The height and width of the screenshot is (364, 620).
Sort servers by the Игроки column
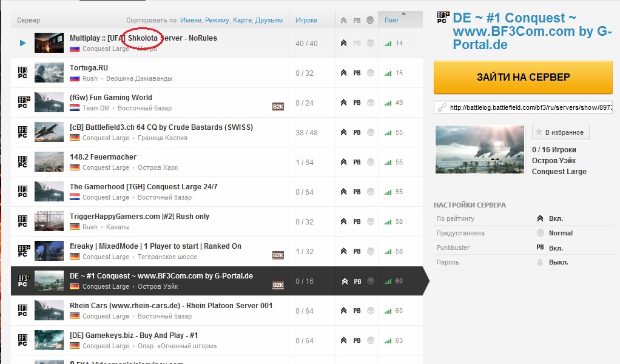pyautogui.click(x=306, y=20)
